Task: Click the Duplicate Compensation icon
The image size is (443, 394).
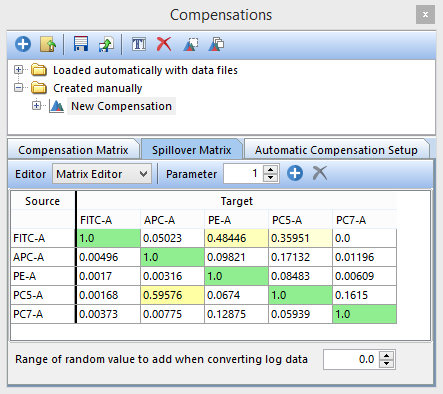Action: [x=216, y=44]
